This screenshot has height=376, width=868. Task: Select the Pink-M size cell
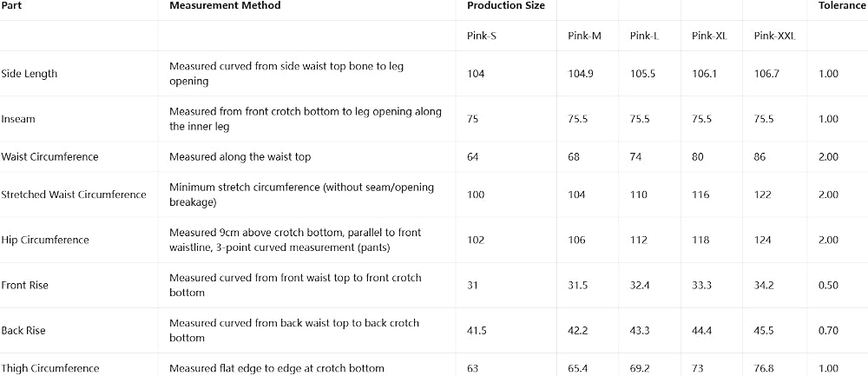[584, 36]
